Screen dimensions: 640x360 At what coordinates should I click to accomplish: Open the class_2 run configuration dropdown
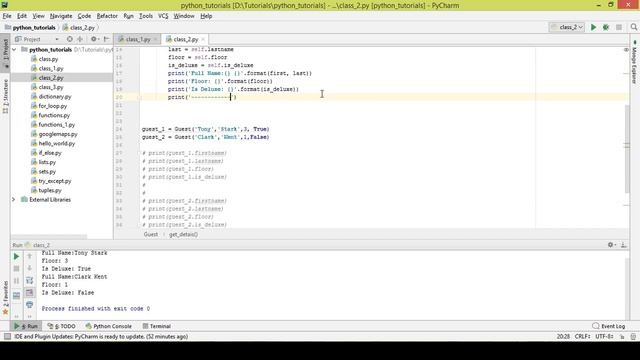coord(567,27)
